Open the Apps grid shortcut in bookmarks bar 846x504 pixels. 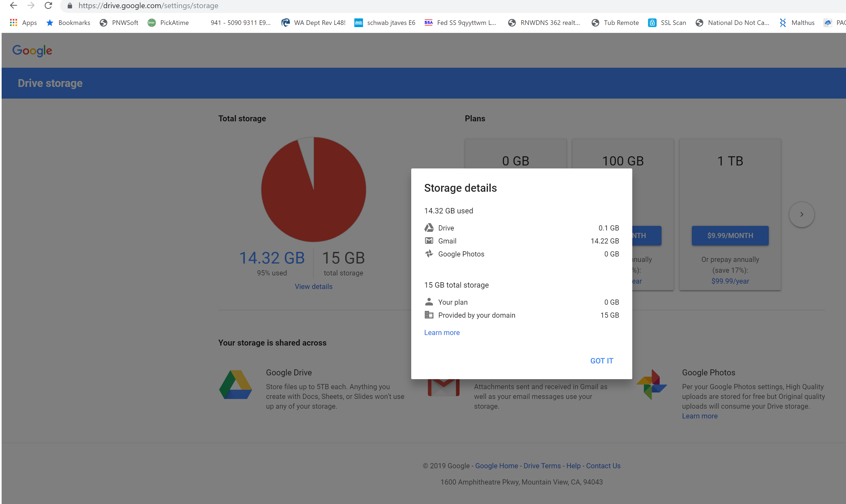(23, 23)
